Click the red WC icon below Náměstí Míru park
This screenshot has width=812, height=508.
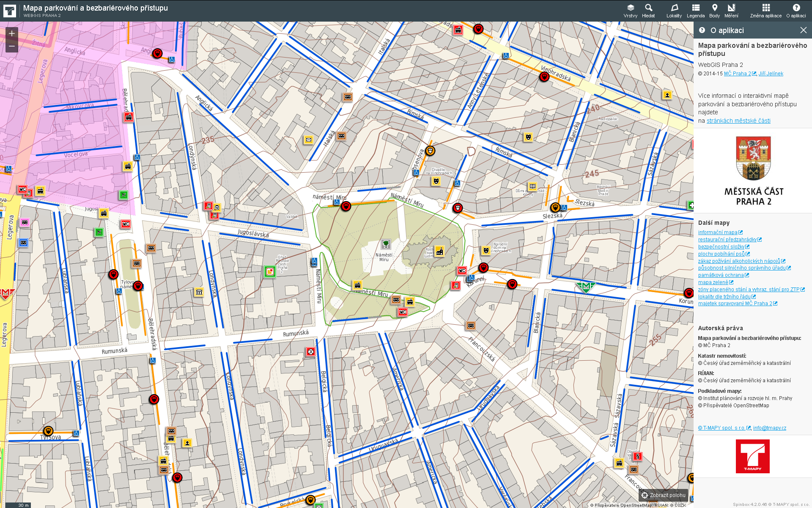click(x=403, y=312)
